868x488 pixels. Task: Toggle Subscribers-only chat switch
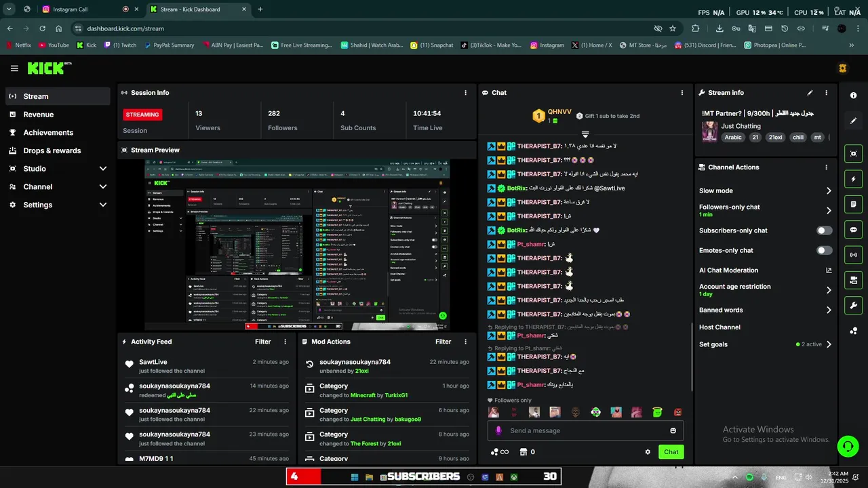tap(824, 230)
